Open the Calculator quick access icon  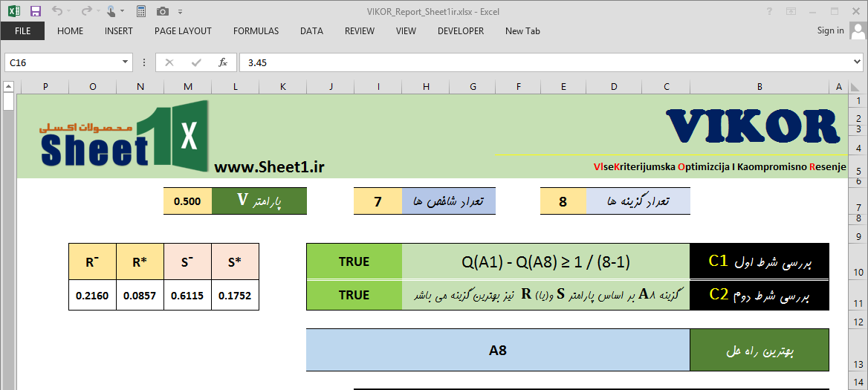click(x=141, y=10)
